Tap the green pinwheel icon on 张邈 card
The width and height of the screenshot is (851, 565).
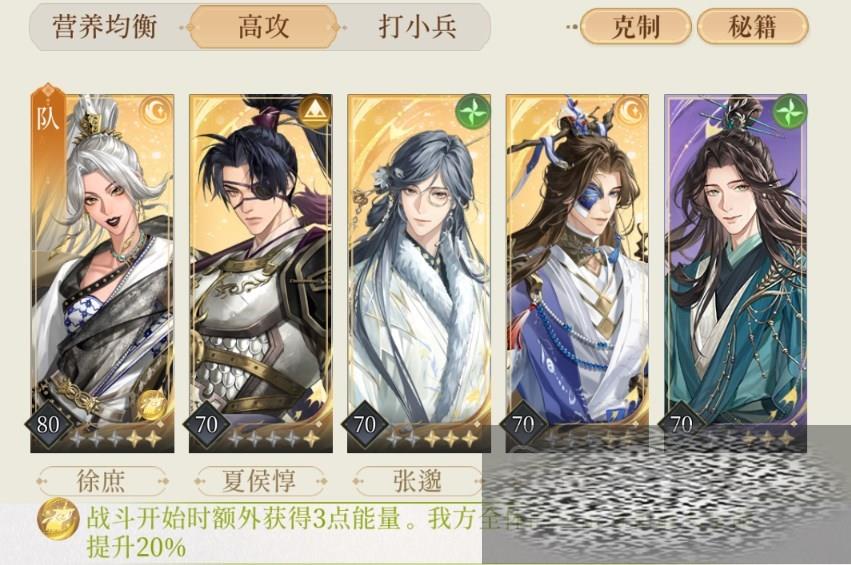[x=473, y=112]
